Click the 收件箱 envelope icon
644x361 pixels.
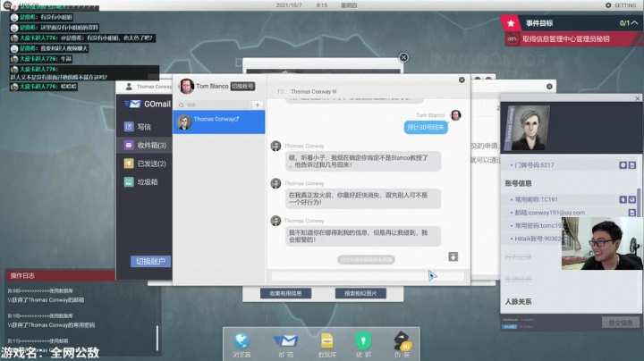129,145
